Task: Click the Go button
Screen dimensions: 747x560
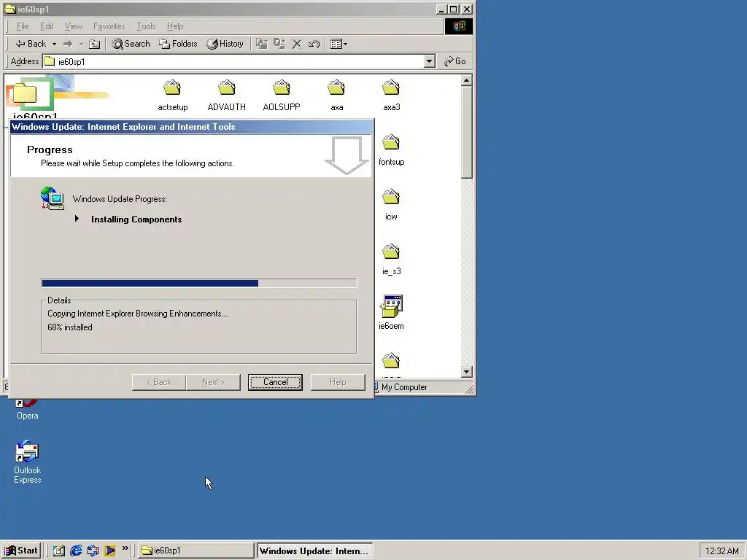Action: (x=455, y=61)
